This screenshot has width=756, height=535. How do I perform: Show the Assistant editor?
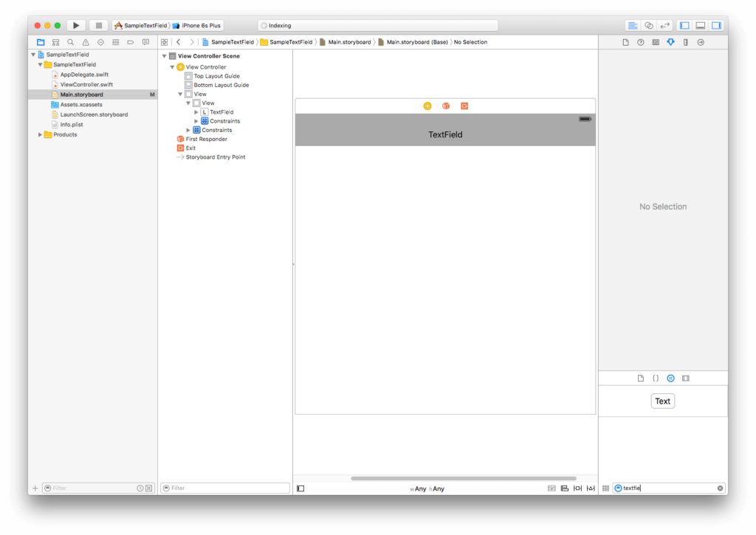pos(648,26)
